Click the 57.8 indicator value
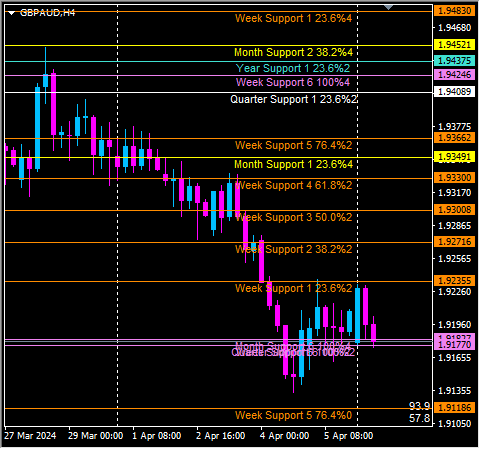The width and height of the screenshot is (480, 449). (419, 418)
